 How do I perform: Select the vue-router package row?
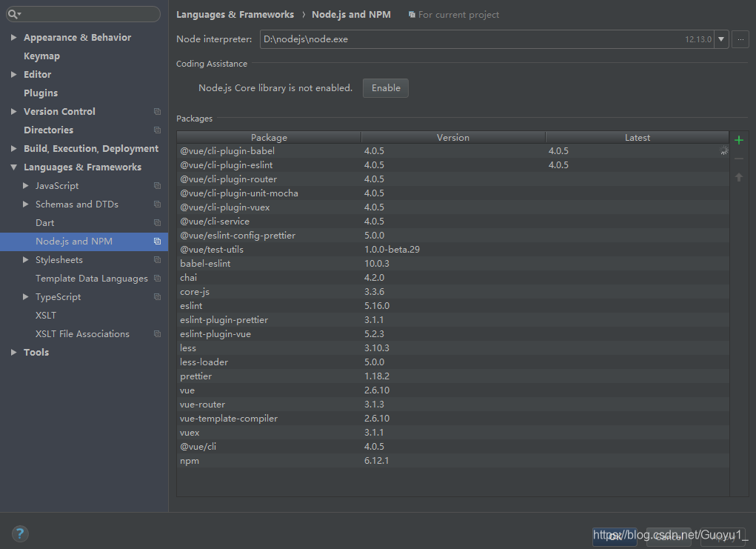click(x=452, y=405)
